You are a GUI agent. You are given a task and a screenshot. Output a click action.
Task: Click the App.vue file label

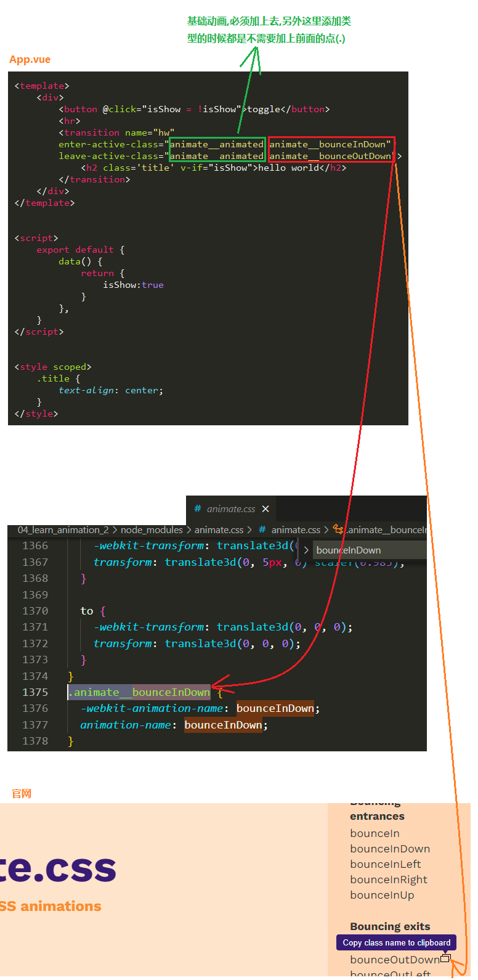point(30,59)
